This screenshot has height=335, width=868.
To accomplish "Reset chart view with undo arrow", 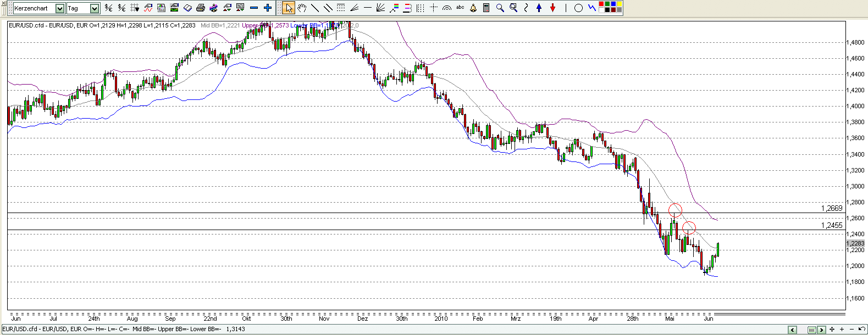I will [861, 329].
